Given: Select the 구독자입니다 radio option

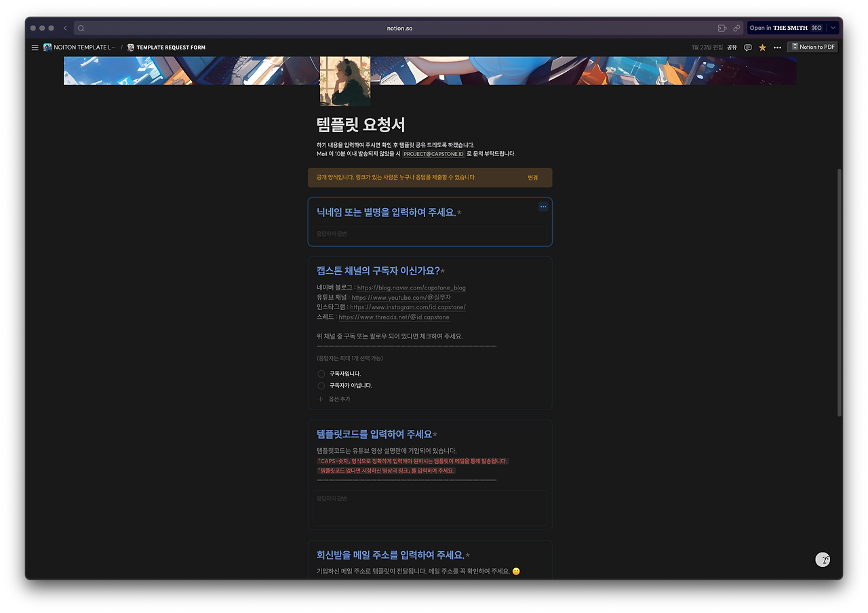Looking at the screenshot, I should click(320, 373).
